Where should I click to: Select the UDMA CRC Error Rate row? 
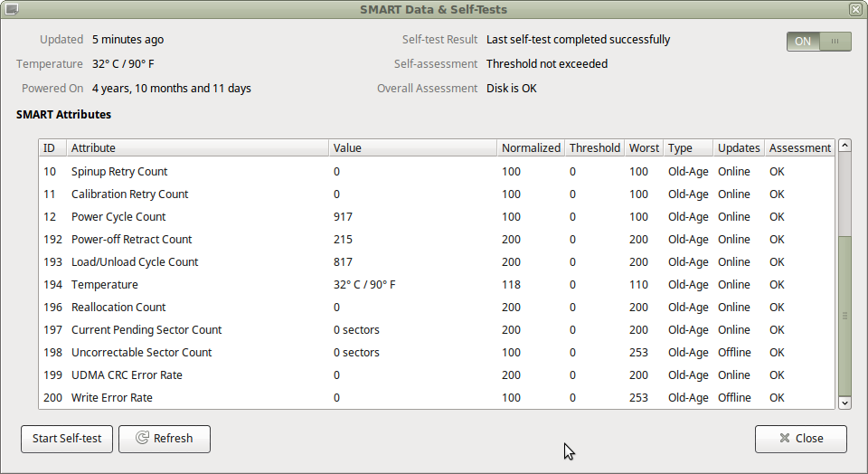[x=436, y=375]
